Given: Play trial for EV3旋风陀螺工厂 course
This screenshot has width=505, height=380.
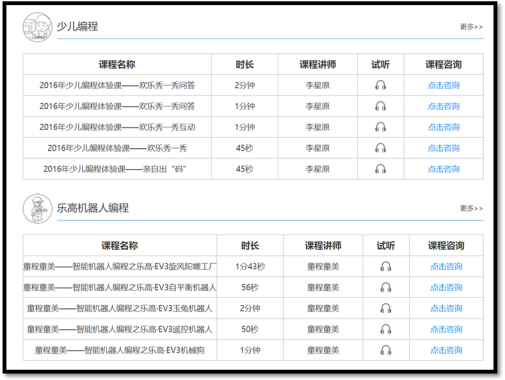Looking at the screenshot, I should [x=386, y=267].
